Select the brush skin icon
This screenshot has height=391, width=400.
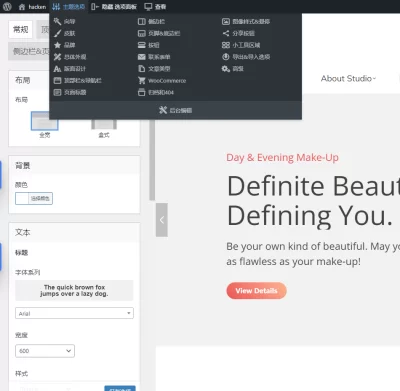pos(57,33)
